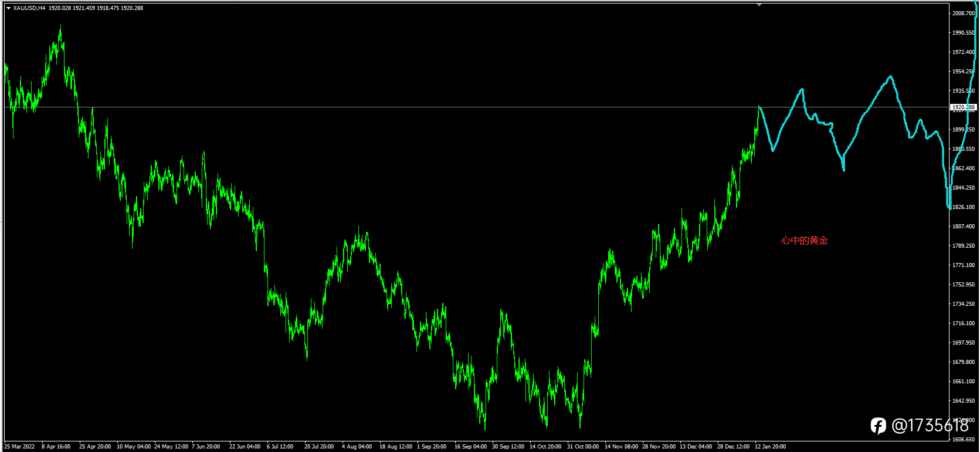Click the 28 Dec 12:00 time label
The image size is (980, 452).
point(734,447)
